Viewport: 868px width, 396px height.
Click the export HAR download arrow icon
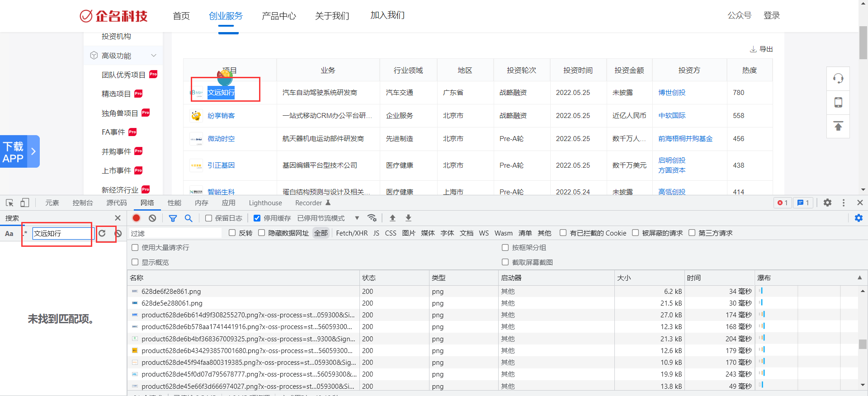pos(408,218)
